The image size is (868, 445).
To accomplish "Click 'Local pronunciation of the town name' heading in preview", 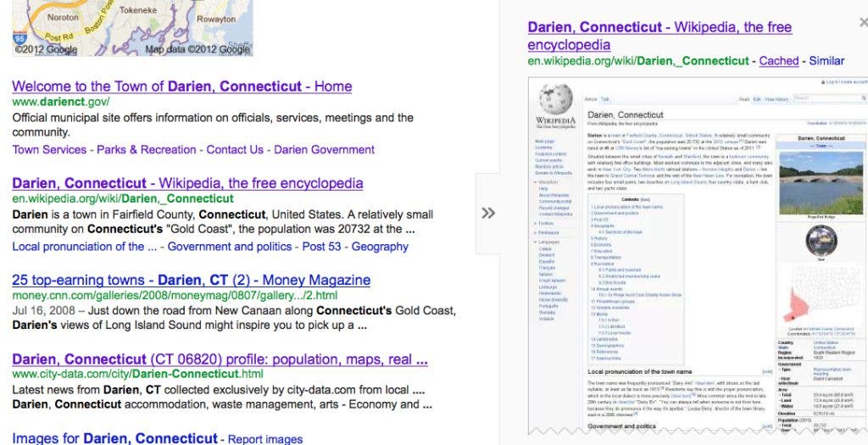I will pos(639,371).
